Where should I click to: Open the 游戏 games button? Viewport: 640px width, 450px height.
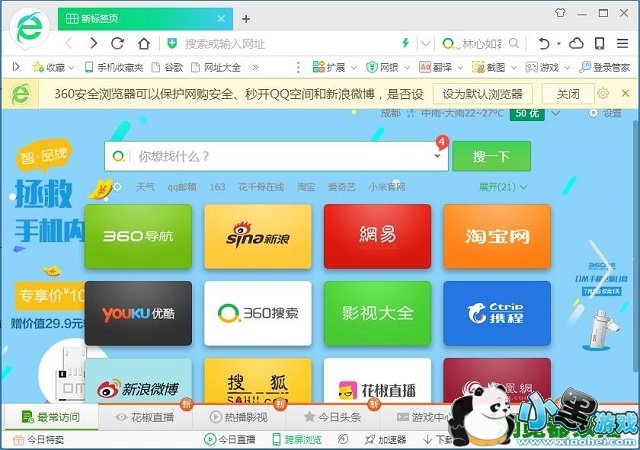tap(542, 67)
